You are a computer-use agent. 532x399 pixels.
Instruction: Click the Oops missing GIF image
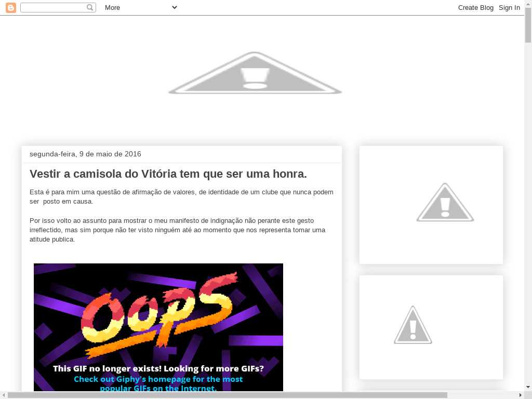click(x=158, y=327)
